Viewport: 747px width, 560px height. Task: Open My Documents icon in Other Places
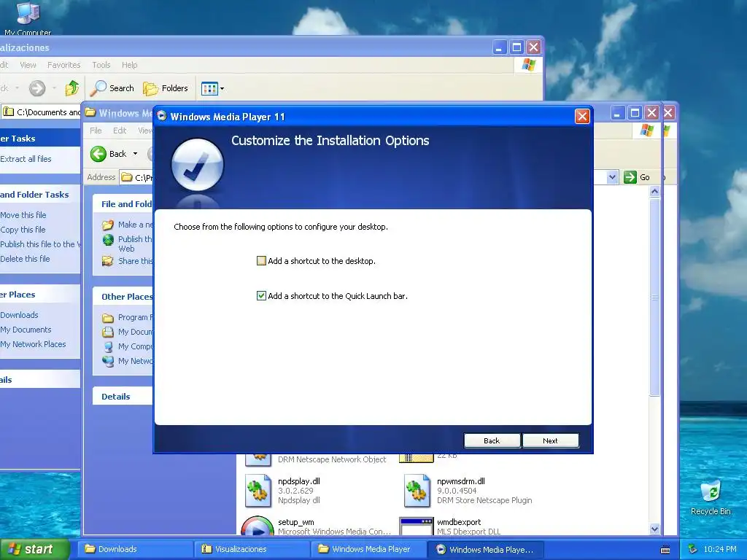[x=108, y=332]
